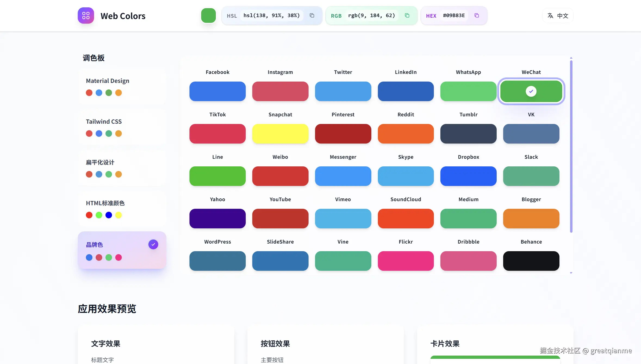
Task: Copy the HSL color value
Action: [x=312, y=15]
